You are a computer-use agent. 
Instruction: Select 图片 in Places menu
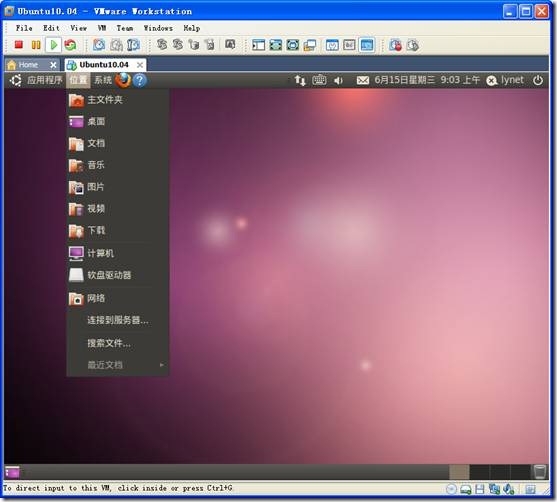click(117, 187)
